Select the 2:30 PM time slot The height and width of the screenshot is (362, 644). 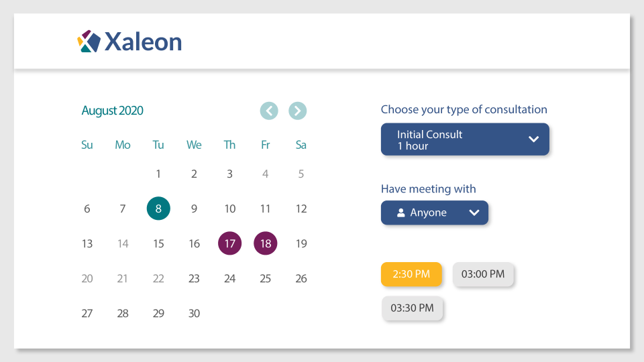tap(411, 274)
